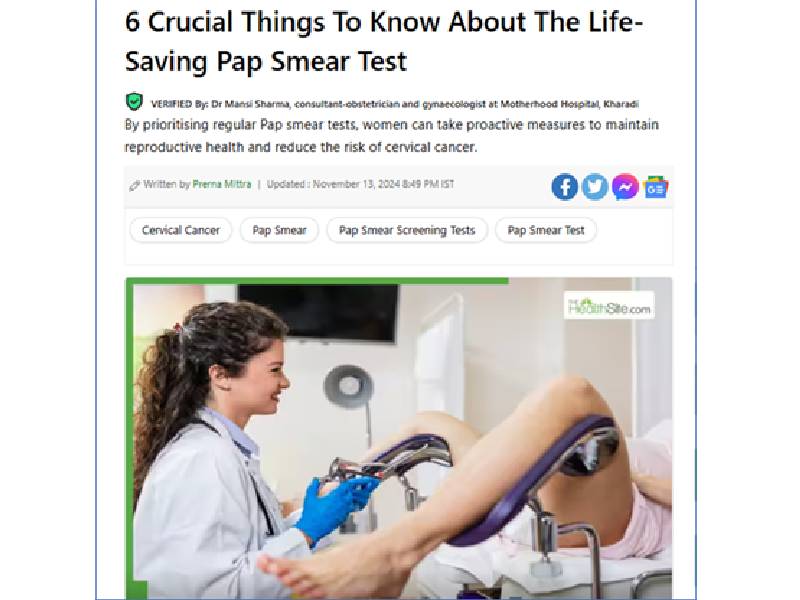Click the pencil icon beside Written by
The width and height of the screenshot is (800, 600).
point(134,186)
